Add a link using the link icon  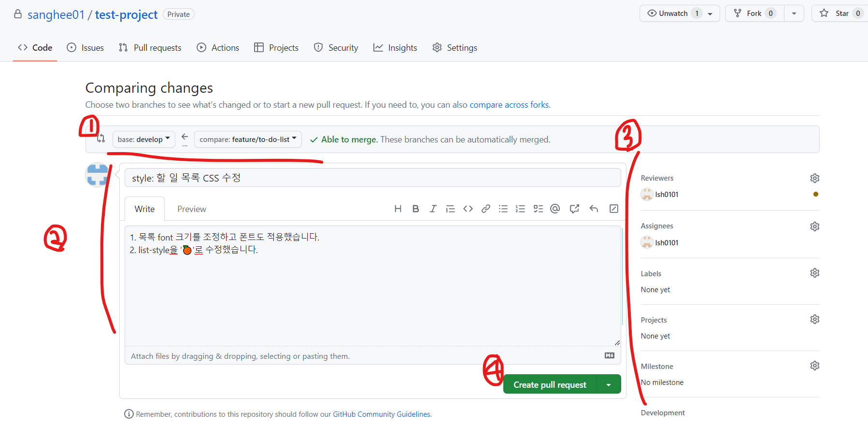coord(486,209)
